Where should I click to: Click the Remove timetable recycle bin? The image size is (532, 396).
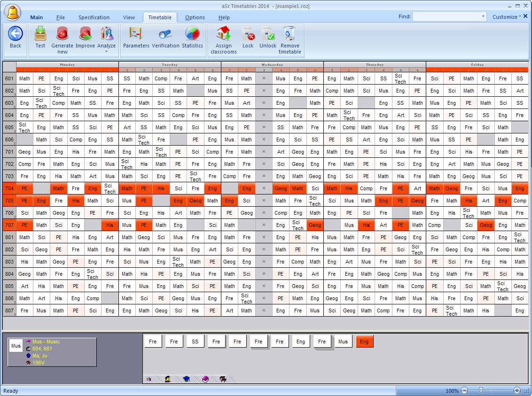click(289, 34)
